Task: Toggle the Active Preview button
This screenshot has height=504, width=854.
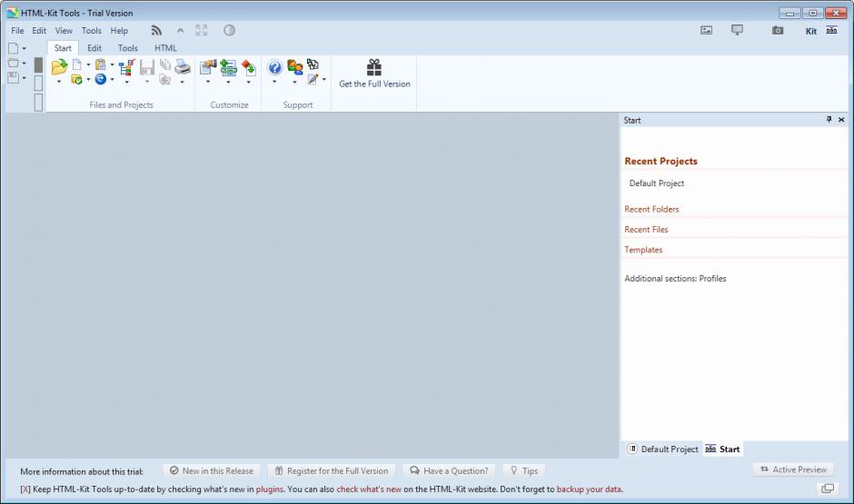Action: point(793,469)
